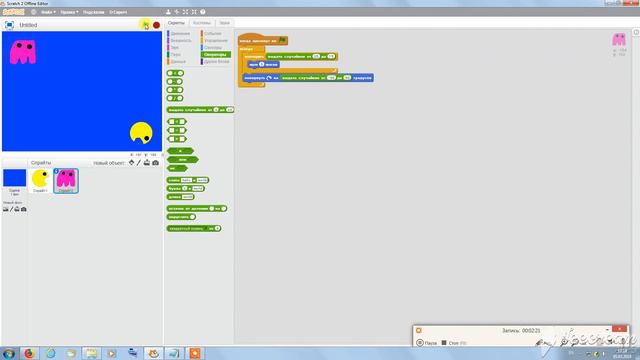
Task: Open the Edit menu
Action: 69,12
